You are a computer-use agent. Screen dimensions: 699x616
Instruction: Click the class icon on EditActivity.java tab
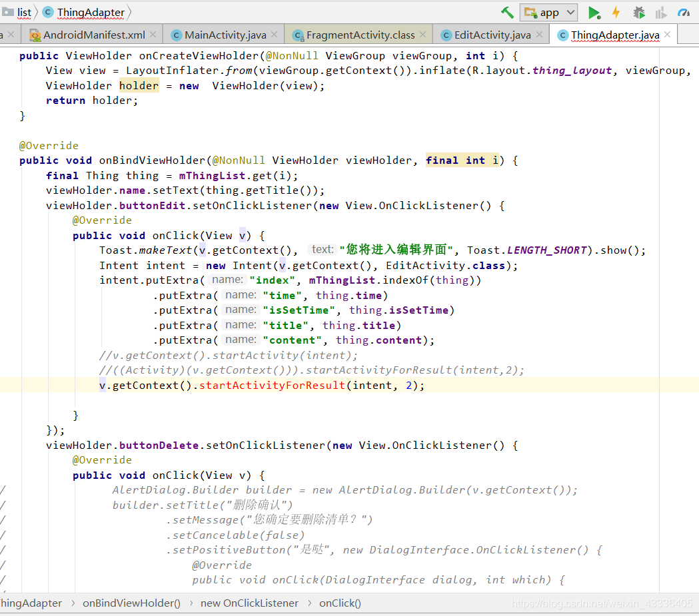tap(446, 35)
